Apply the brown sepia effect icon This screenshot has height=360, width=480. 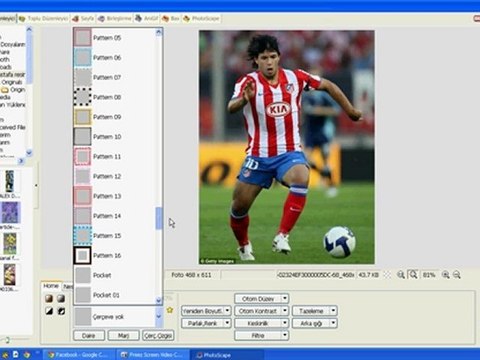pos(49,298)
